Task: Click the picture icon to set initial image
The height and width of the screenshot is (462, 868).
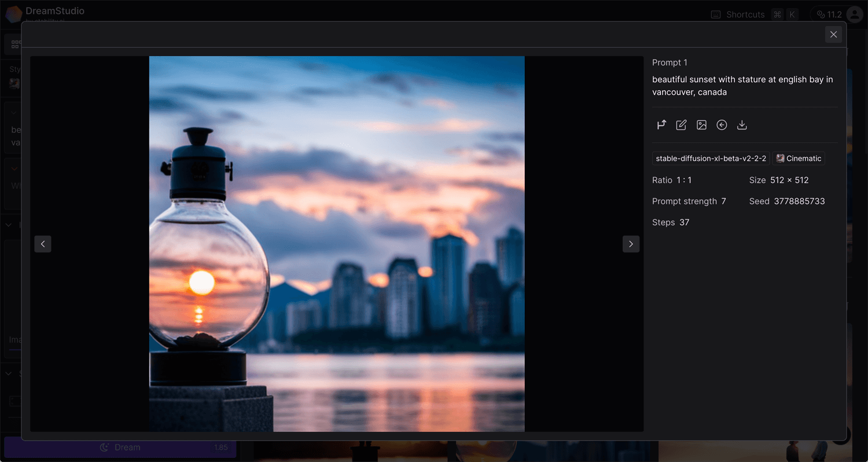Action: click(701, 125)
